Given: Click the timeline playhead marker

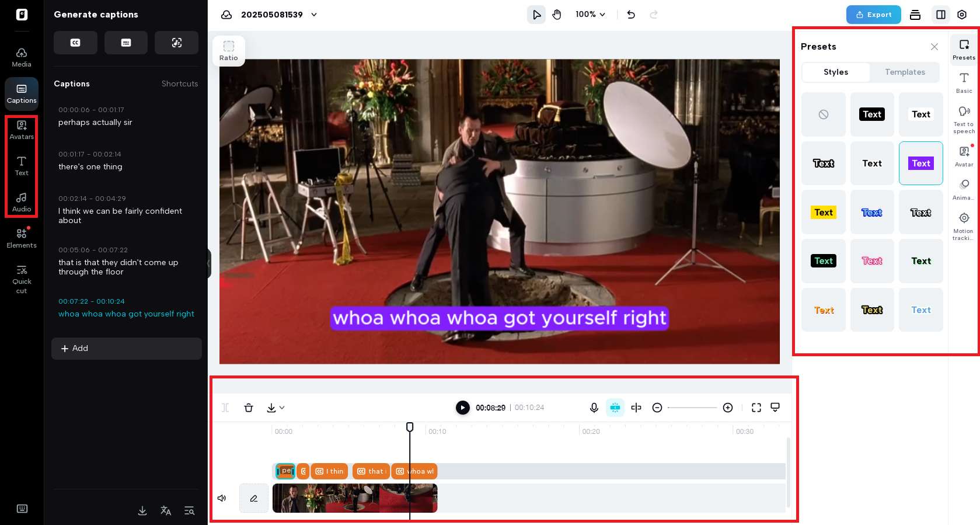Looking at the screenshot, I should point(410,427).
